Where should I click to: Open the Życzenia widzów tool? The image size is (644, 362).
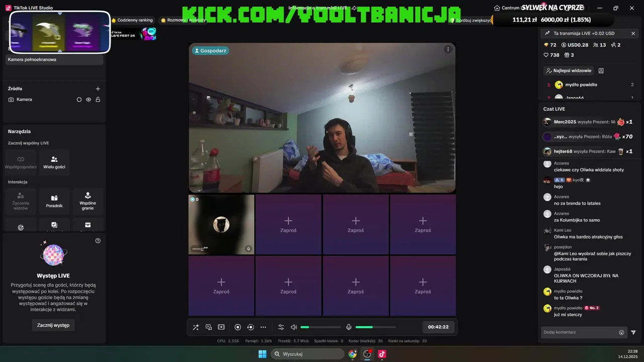point(21,201)
